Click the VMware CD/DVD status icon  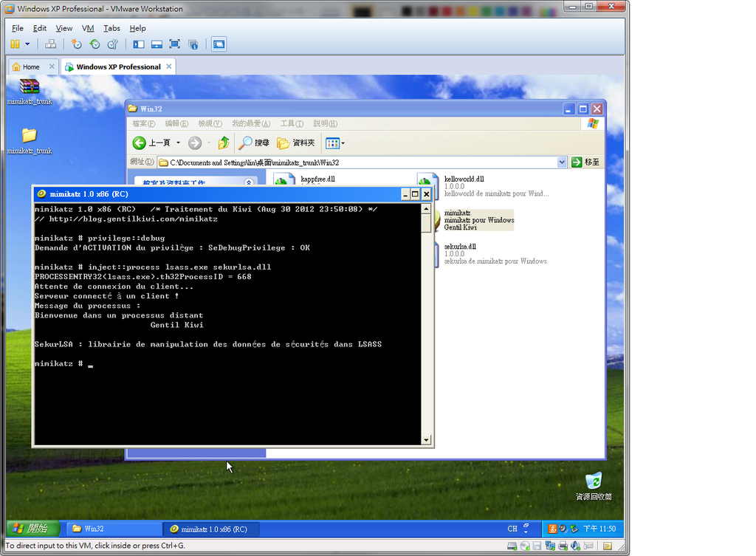[x=525, y=546]
